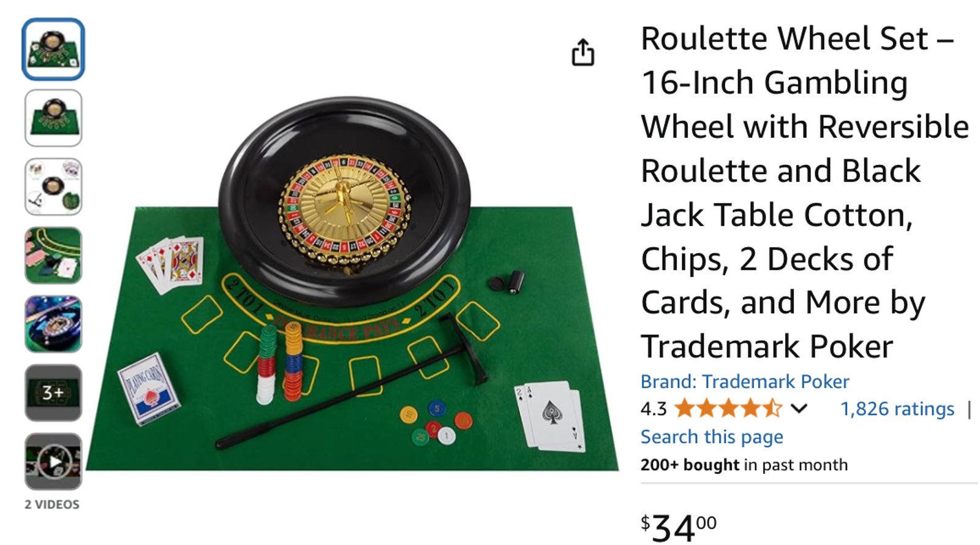Expand the star rating dropdown chevron
Viewport: 980px width, 545px height.
pyautogui.click(x=799, y=408)
